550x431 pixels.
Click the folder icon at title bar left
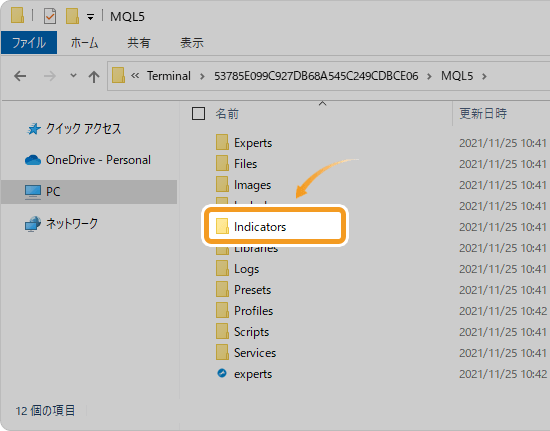click(18, 15)
